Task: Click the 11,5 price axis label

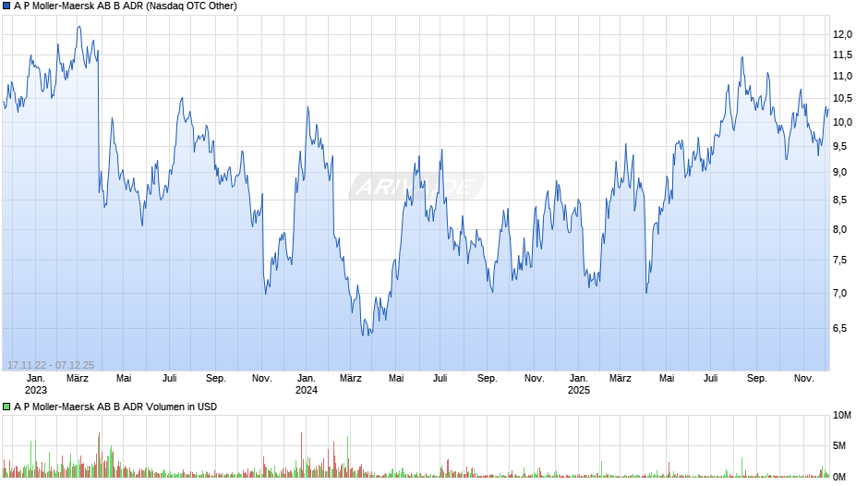Action: click(842, 55)
